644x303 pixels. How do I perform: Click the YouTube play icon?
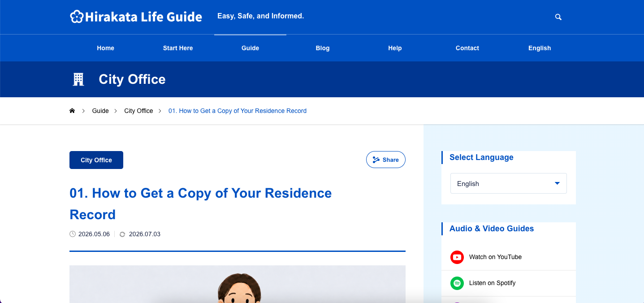tap(457, 257)
